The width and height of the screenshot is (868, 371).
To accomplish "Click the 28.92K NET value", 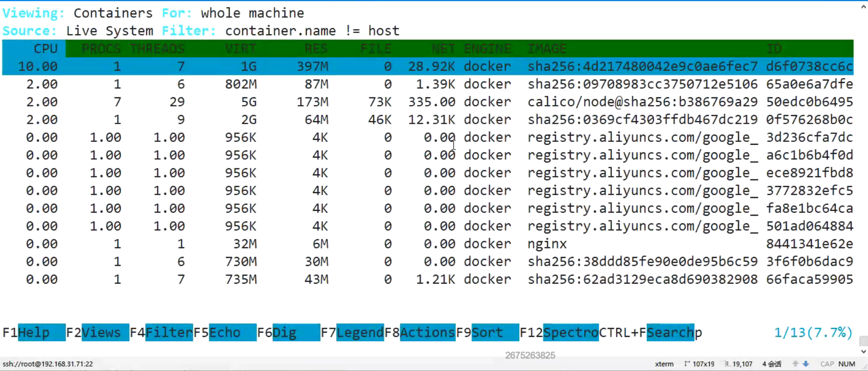I will (431, 66).
